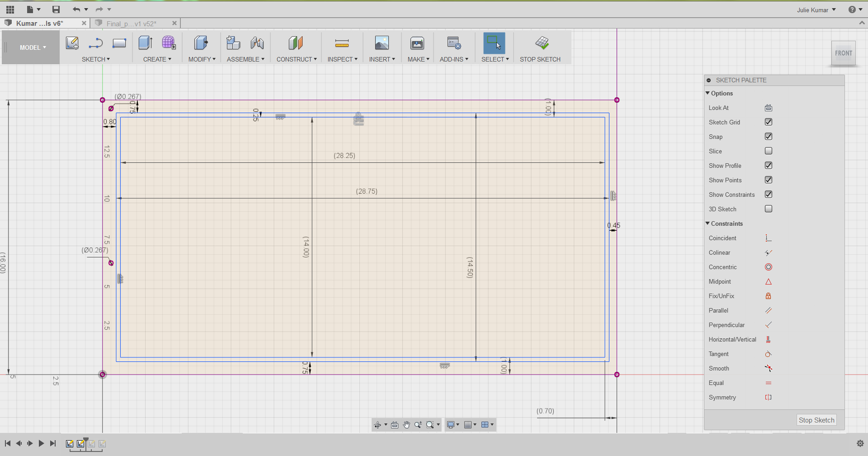Open the INSERT menu
The image size is (868, 456).
pyautogui.click(x=382, y=59)
